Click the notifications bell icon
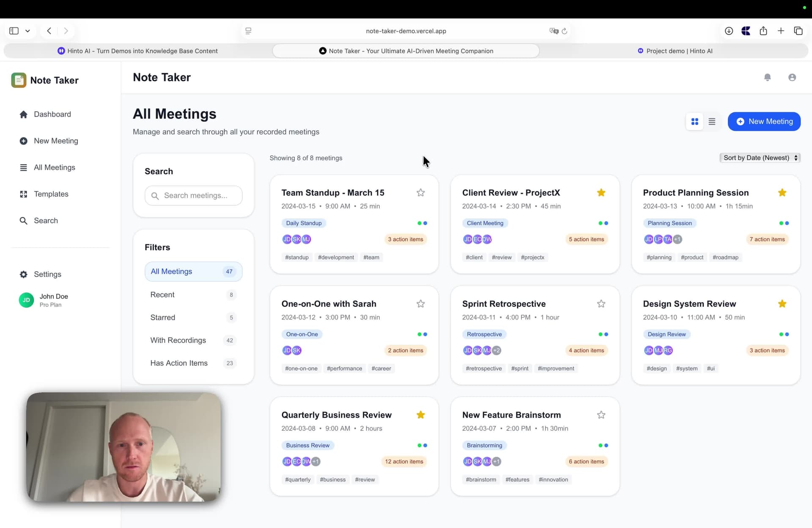This screenshot has height=528, width=812. click(x=767, y=77)
